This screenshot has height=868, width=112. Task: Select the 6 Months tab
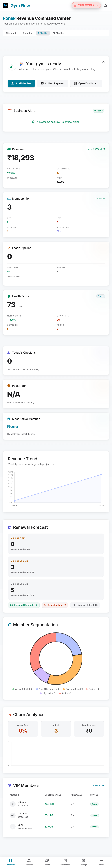pos(43,33)
